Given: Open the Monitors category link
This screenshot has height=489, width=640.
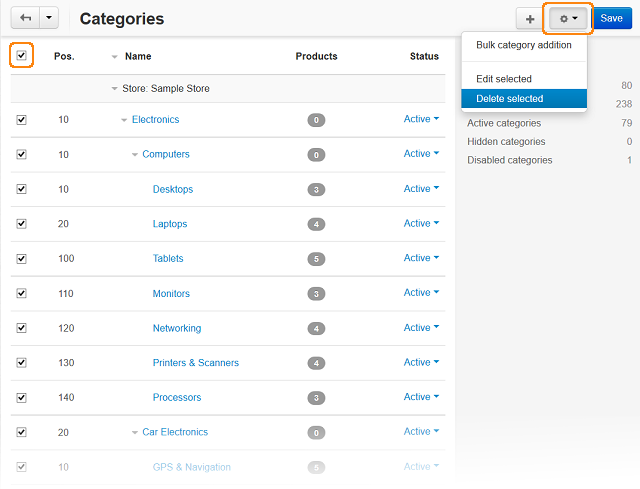Looking at the screenshot, I should tap(171, 293).
